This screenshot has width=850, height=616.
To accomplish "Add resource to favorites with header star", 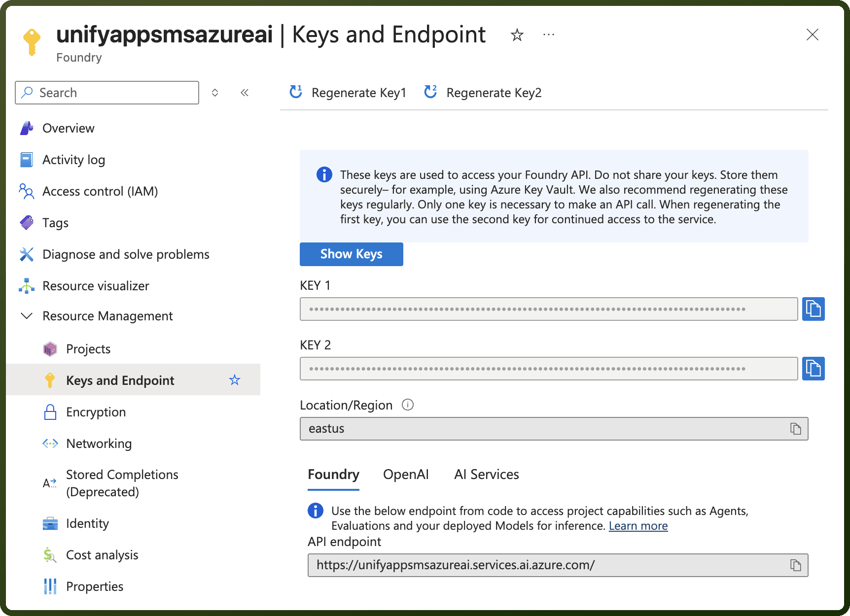I will [517, 35].
